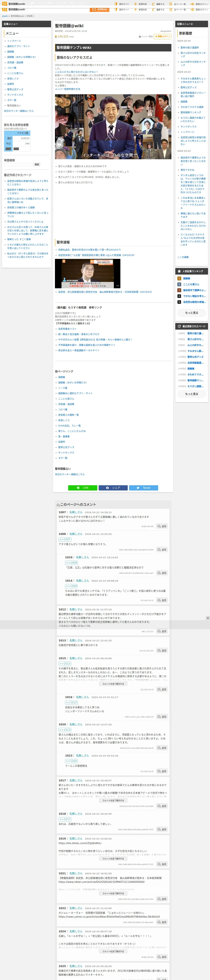Viewport: 210px width, 980px height.
Task: Click the orange new wiki button in the header
Action: pyautogui.click(x=99, y=9)
